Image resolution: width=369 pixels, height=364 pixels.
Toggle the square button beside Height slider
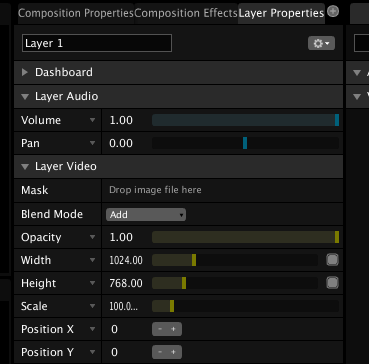coord(332,283)
